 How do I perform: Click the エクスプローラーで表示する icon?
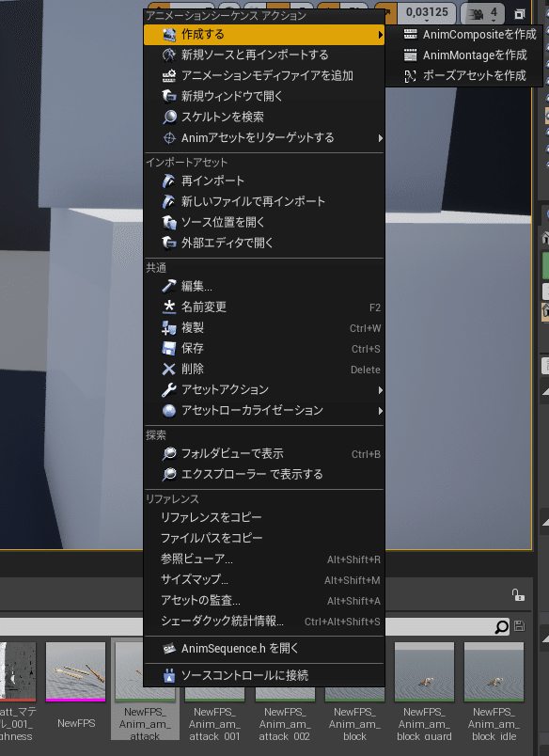pos(168,475)
